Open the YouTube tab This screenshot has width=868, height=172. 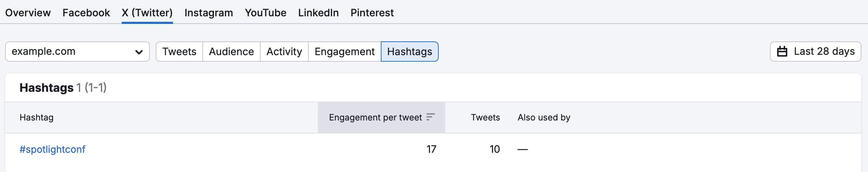[x=266, y=13]
